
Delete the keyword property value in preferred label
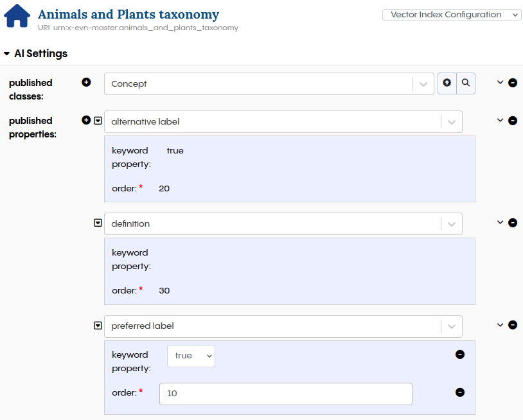click(x=460, y=354)
